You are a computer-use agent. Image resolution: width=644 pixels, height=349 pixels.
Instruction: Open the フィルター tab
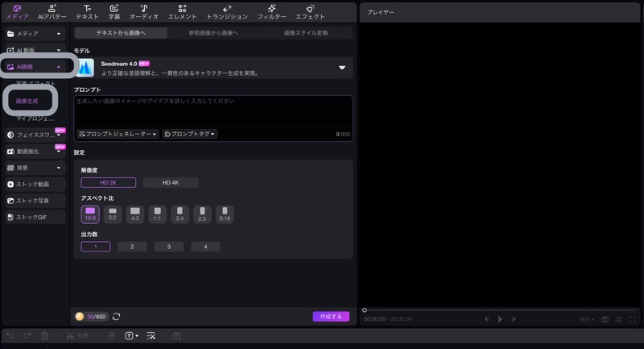tap(271, 12)
